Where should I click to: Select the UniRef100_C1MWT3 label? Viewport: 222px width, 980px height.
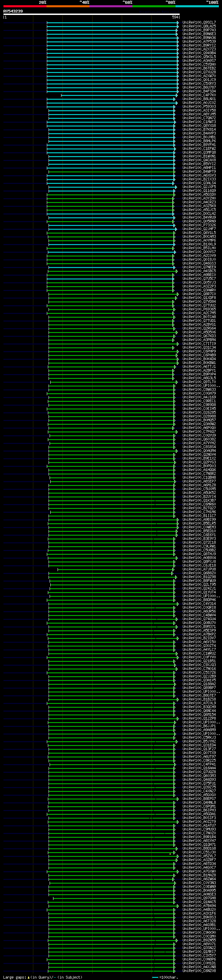tap(199, 122)
